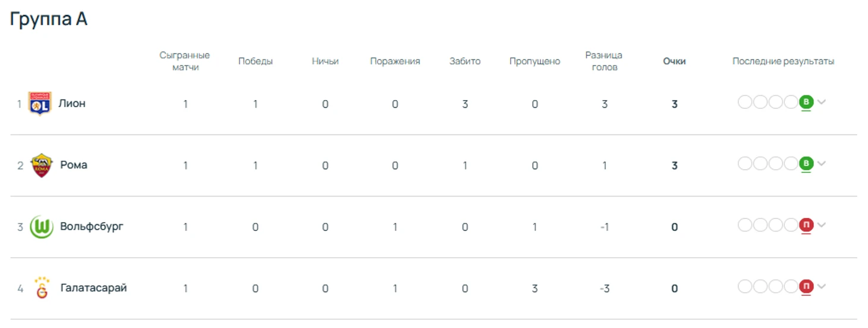Click Lyon's green win result badge
Screen dimensions: 868x328
coord(806,102)
